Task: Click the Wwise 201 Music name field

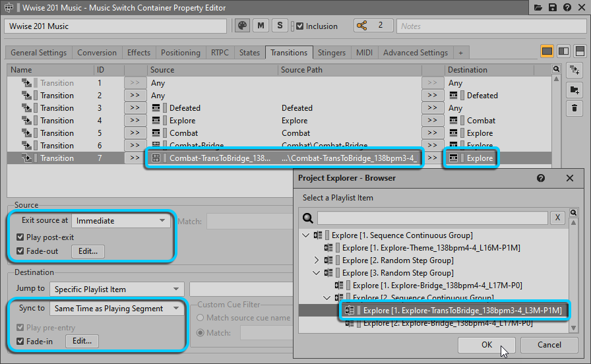Action: [115, 26]
